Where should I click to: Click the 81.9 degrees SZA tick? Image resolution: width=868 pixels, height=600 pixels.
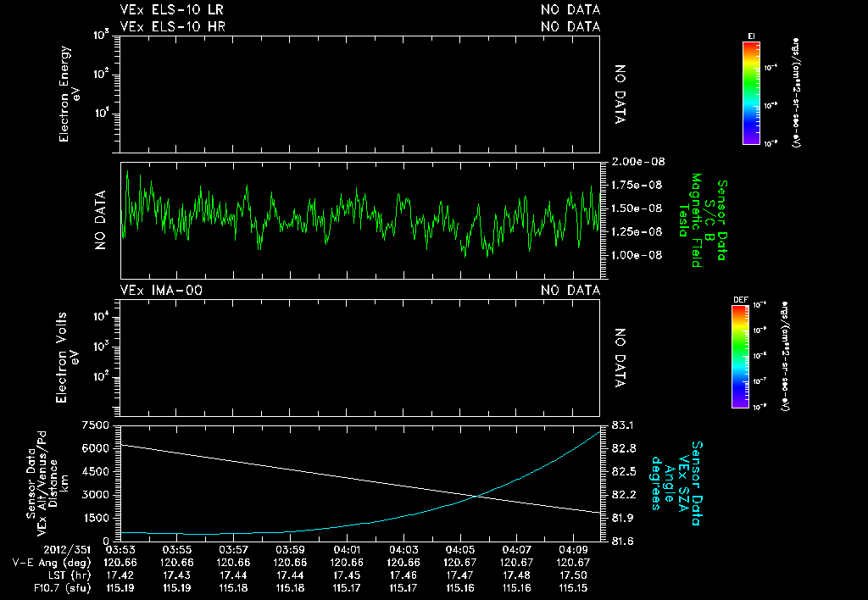623,518
